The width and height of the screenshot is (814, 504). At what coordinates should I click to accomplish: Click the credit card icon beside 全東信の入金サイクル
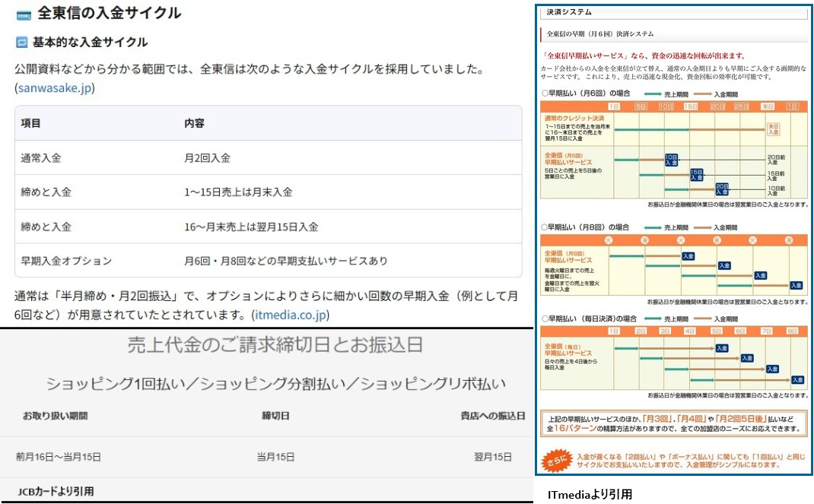pyautogui.click(x=24, y=15)
